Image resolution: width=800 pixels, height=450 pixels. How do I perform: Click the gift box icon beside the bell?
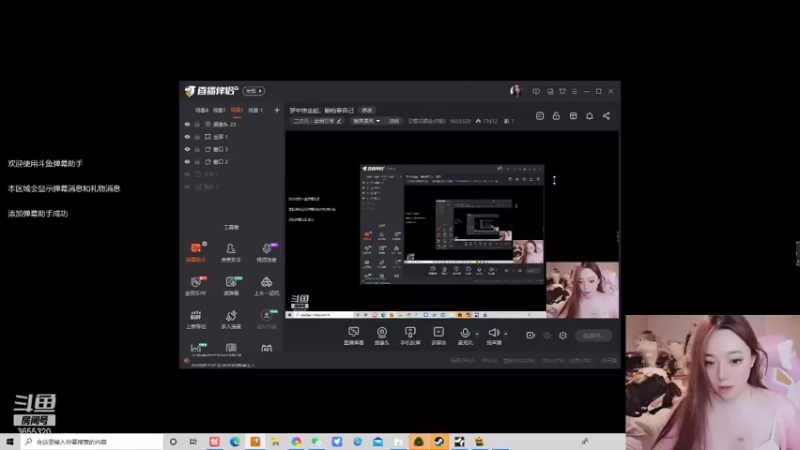573,116
